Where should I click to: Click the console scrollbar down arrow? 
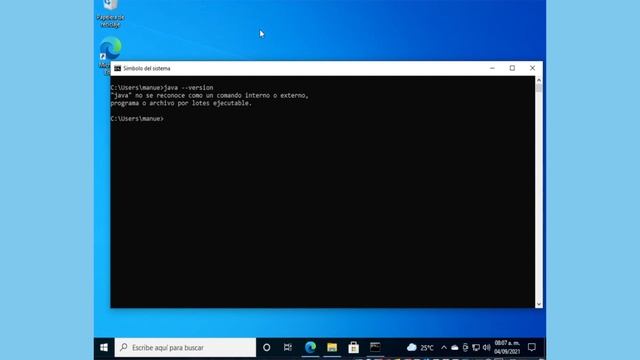tap(539, 304)
